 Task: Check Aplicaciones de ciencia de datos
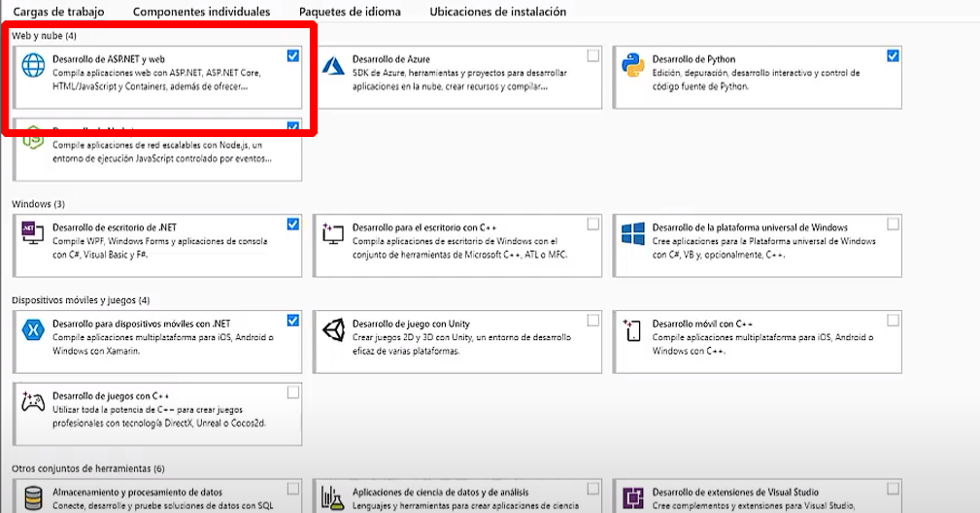pos(593,489)
